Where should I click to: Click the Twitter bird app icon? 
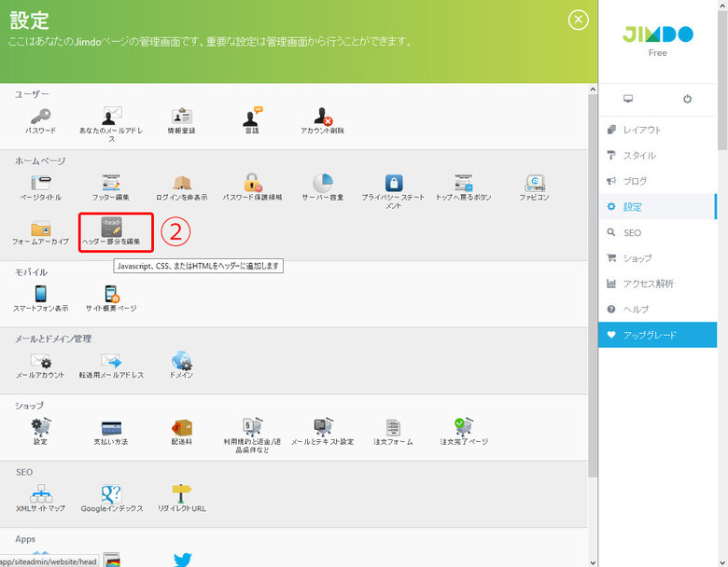182,560
